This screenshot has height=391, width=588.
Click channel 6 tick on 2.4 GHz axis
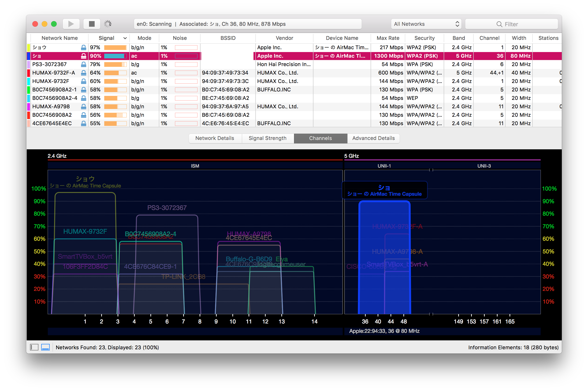[x=167, y=321]
